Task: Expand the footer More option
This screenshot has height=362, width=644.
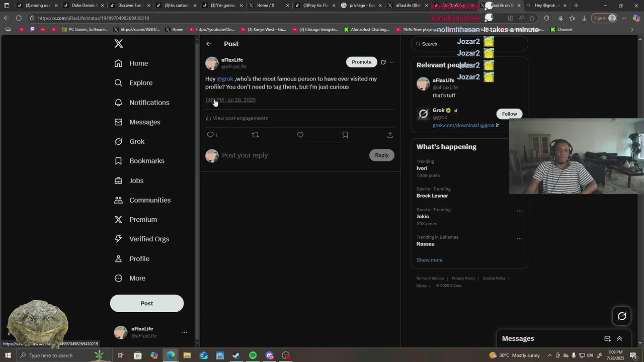Action: (424, 286)
